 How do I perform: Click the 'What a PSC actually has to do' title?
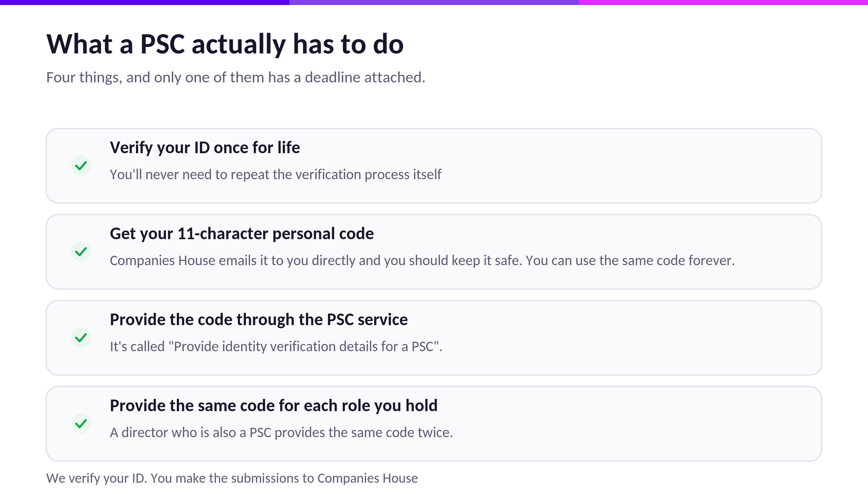click(225, 44)
